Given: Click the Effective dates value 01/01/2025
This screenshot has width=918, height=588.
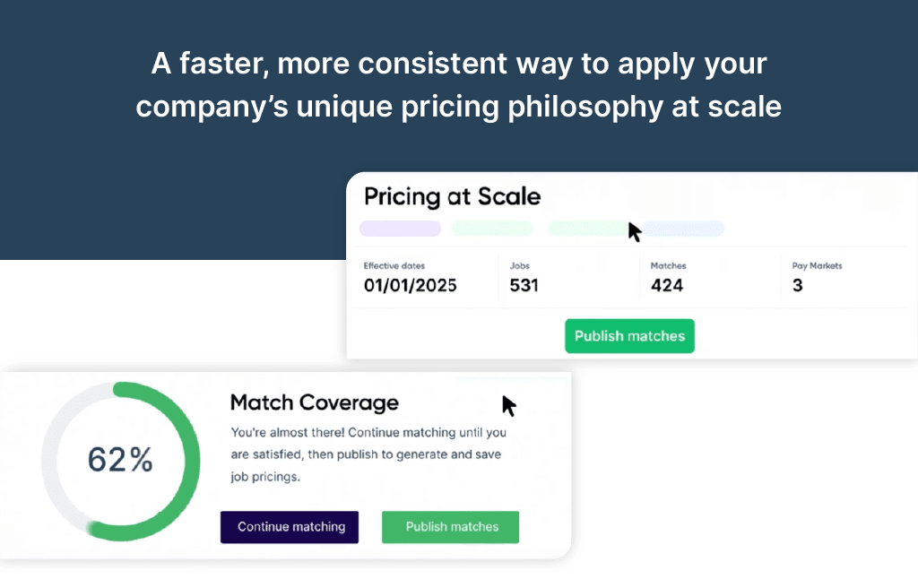Looking at the screenshot, I should tap(411, 285).
